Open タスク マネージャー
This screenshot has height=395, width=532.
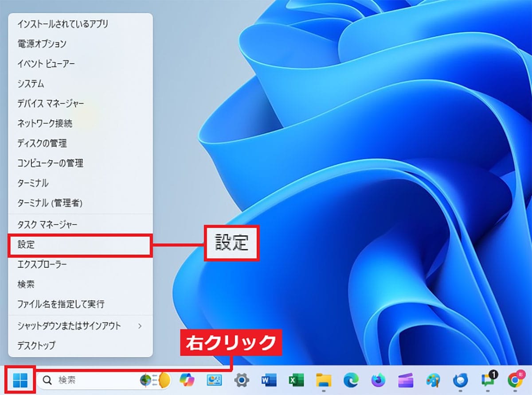pos(80,225)
